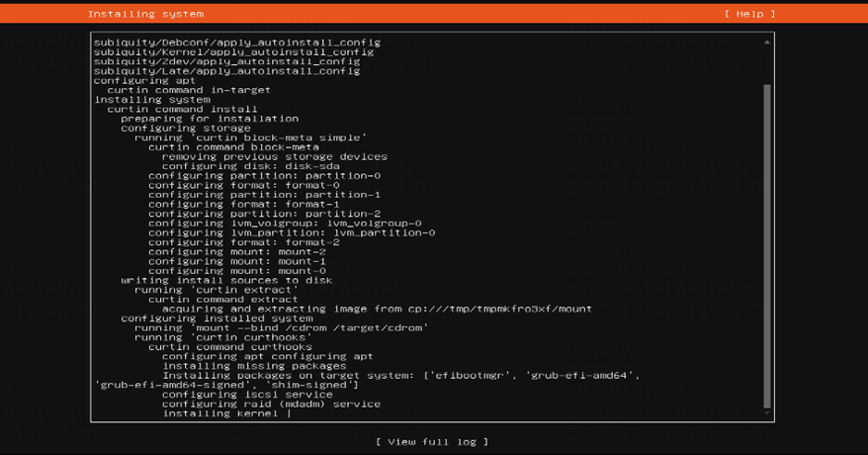Click 'configuring lvm_volgroup: lvm_volgroup-0' line

click(285, 224)
